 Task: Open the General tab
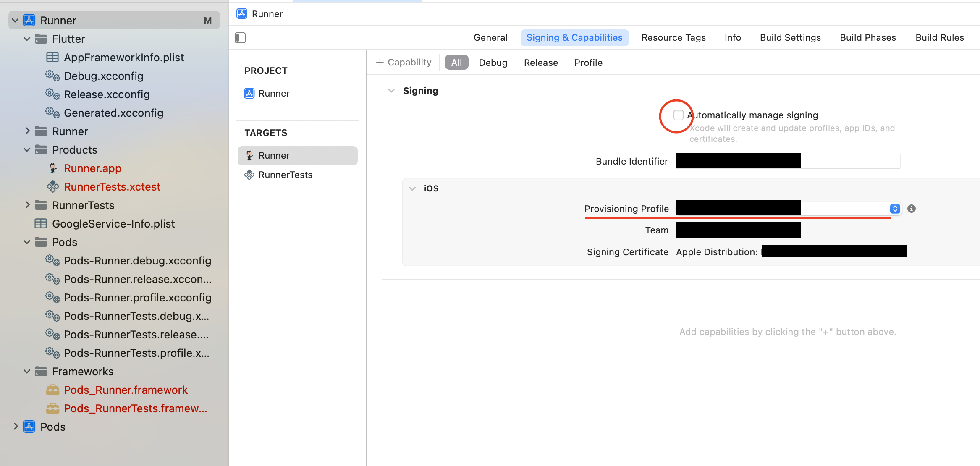pyautogui.click(x=490, y=38)
